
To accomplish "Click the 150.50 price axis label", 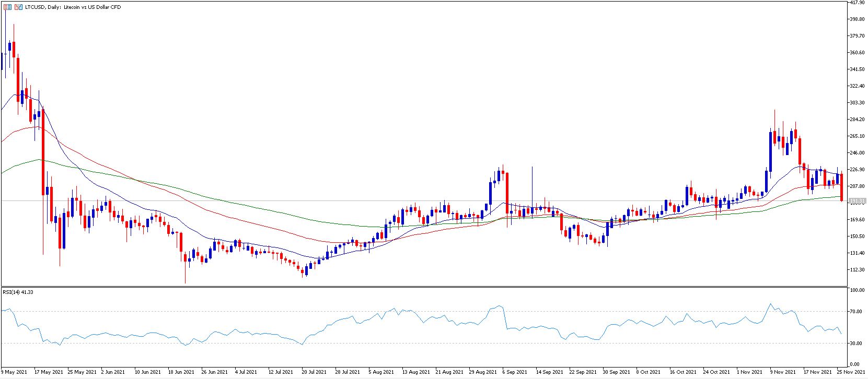I will point(858,236).
